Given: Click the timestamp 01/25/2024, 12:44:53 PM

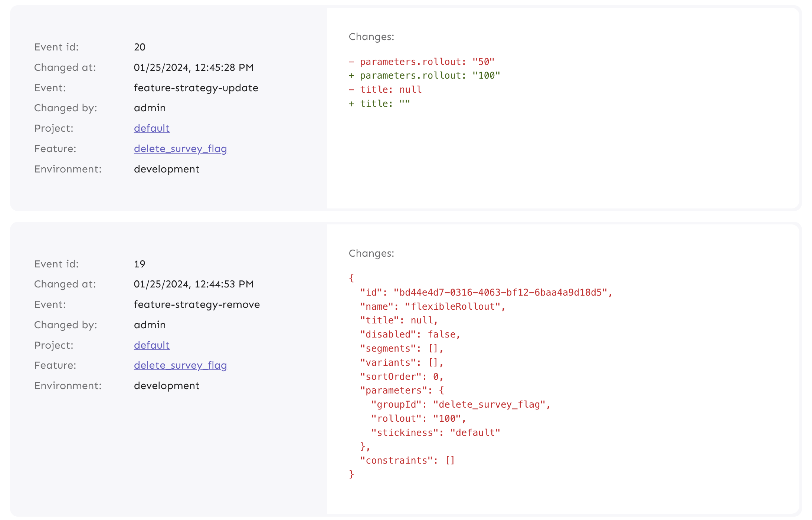Looking at the screenshot, I should coord(194,284).
